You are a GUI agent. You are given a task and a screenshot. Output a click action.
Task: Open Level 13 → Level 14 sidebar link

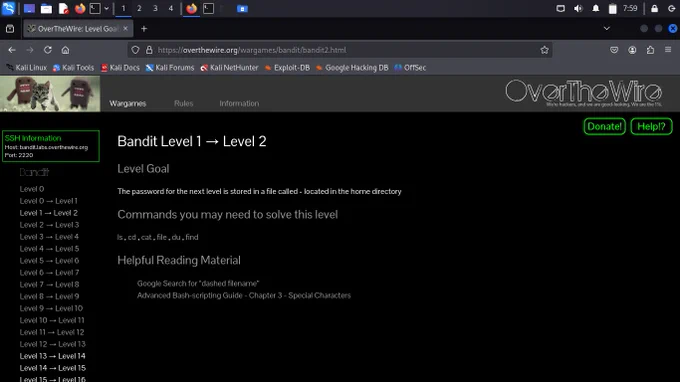coord(52,356)
